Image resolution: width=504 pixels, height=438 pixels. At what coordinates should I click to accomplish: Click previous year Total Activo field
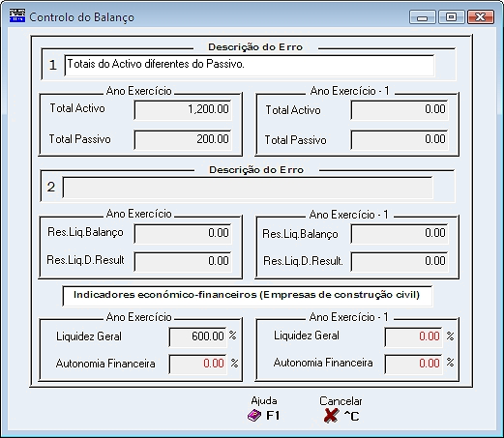(400, 110)
